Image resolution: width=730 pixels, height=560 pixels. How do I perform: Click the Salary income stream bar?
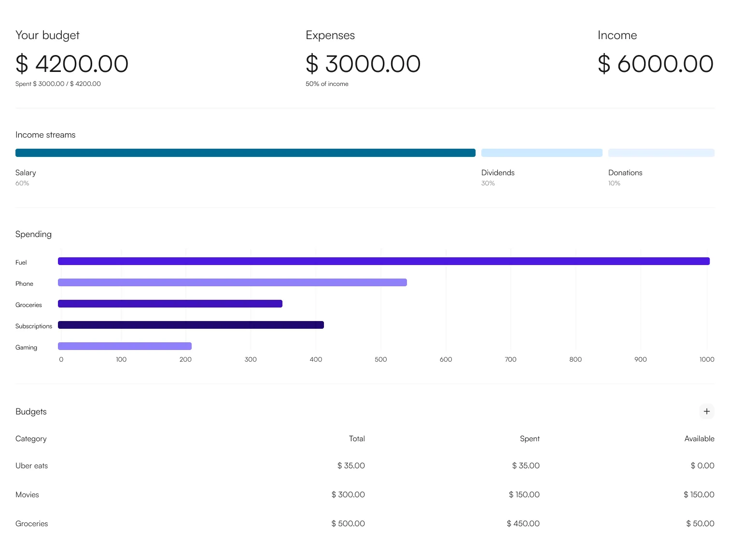[245, 153]
